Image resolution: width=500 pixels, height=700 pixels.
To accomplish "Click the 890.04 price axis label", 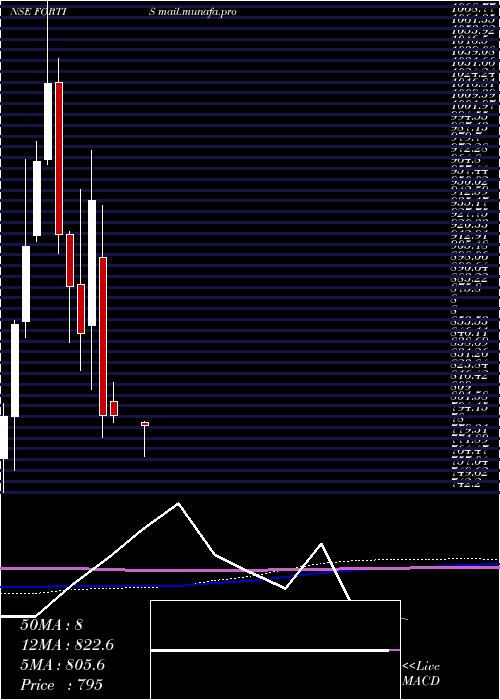I will tap(470, 268).
